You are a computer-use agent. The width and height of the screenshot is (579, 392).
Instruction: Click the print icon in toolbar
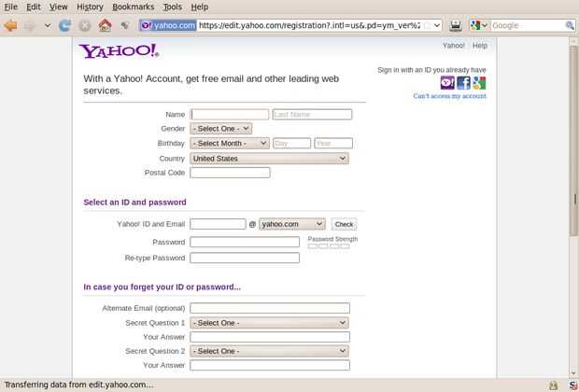coord(456,25)
